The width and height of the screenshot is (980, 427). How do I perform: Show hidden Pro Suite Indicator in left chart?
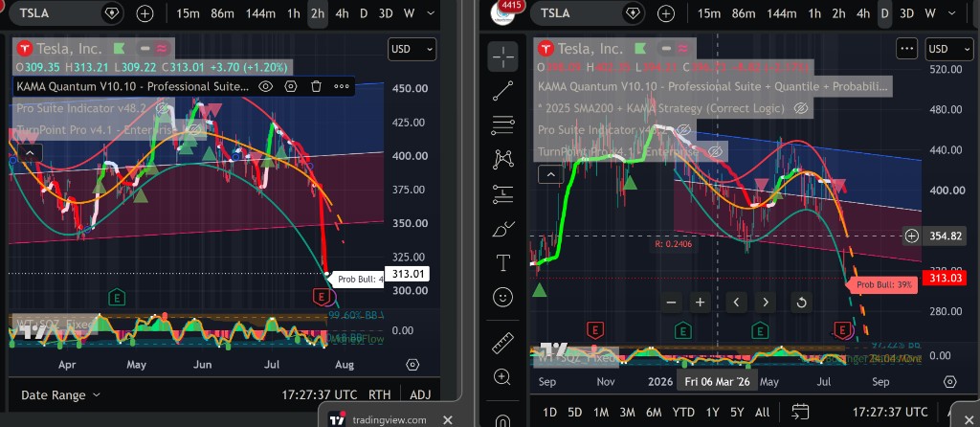coord(163,107)
